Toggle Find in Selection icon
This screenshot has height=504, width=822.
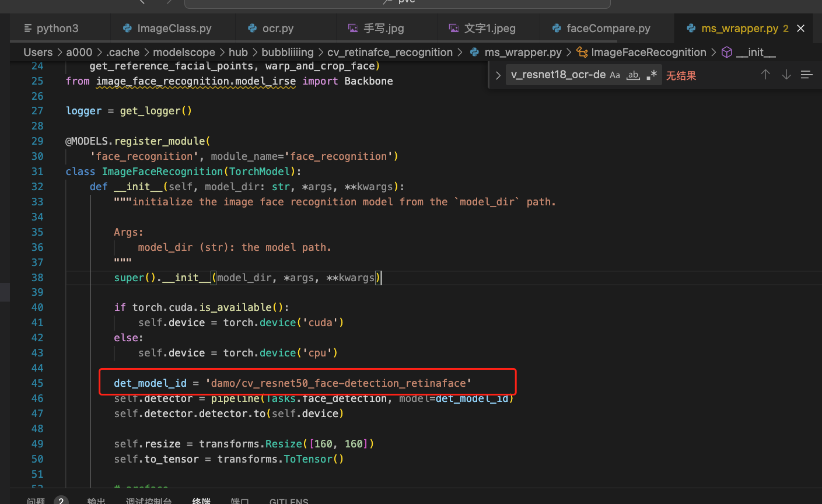(807, 75)
